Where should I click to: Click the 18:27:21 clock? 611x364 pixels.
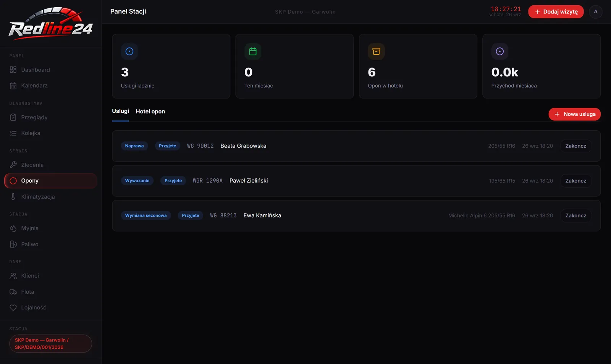pyautogui.click(x=506, y=9)
